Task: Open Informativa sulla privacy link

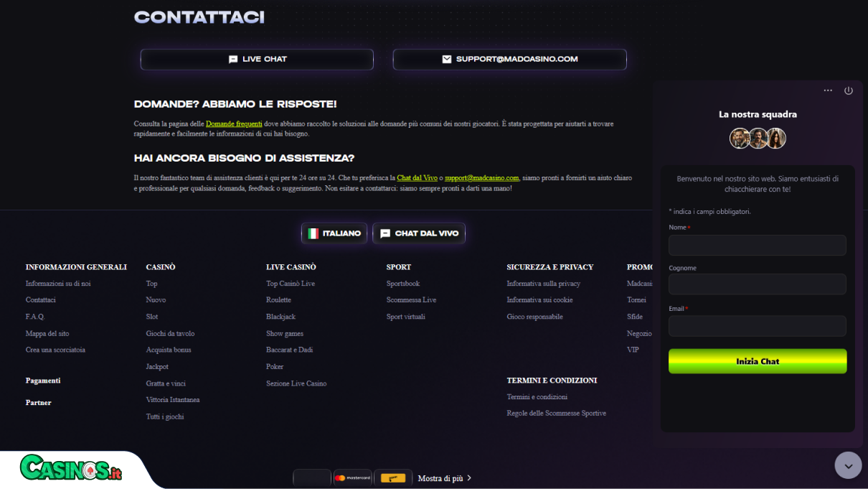Action: pyautogui.click(x=544, y=284)
